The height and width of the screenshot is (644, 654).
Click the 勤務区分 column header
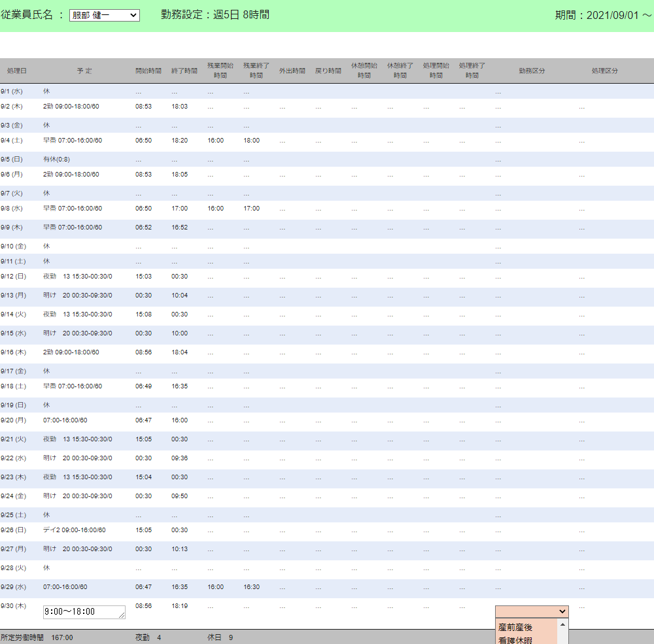pos(532,71)
